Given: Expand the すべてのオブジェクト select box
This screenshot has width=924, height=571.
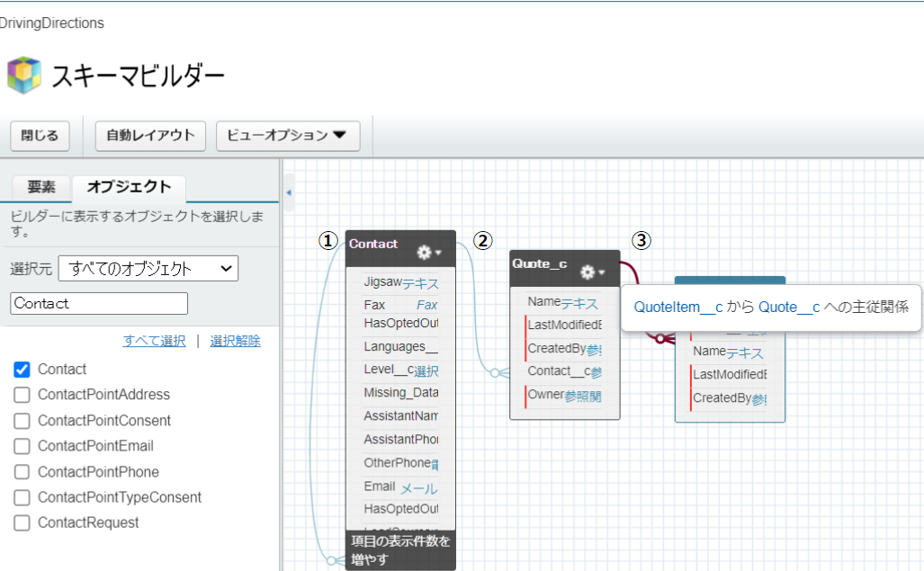Looking at the screenshot, I should [x=148, y=268].
